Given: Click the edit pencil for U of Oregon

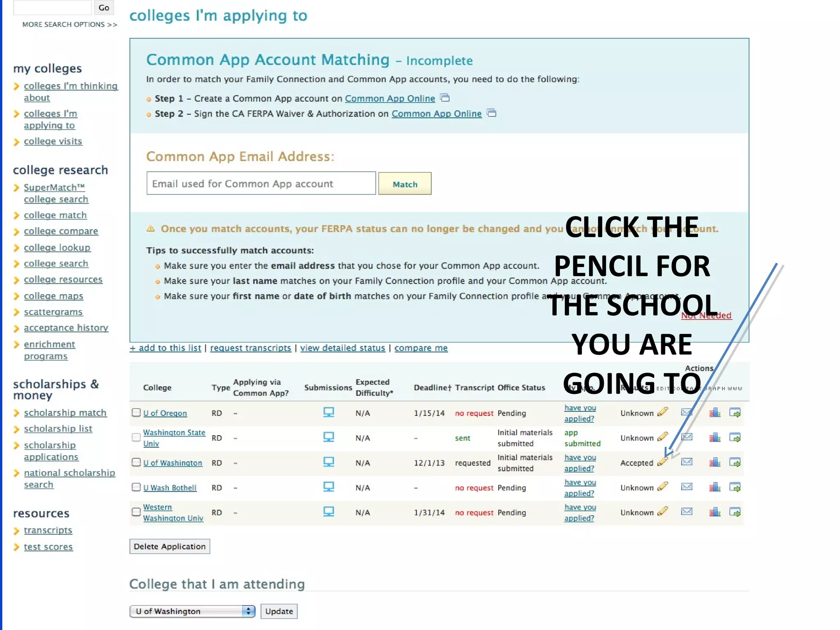Looking at the screenshot, I should click(662, 412).
